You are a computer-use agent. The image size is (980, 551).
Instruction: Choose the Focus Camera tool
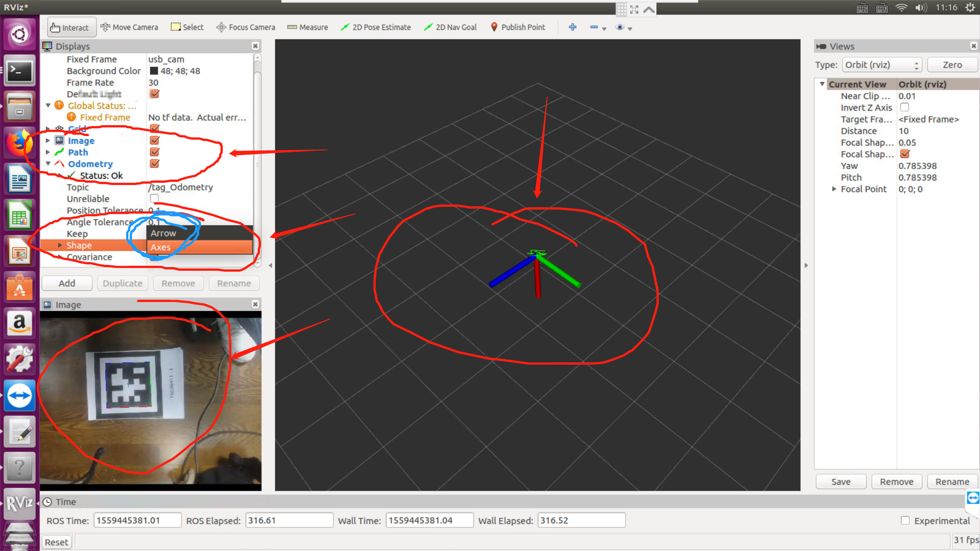tap(246, 27)
